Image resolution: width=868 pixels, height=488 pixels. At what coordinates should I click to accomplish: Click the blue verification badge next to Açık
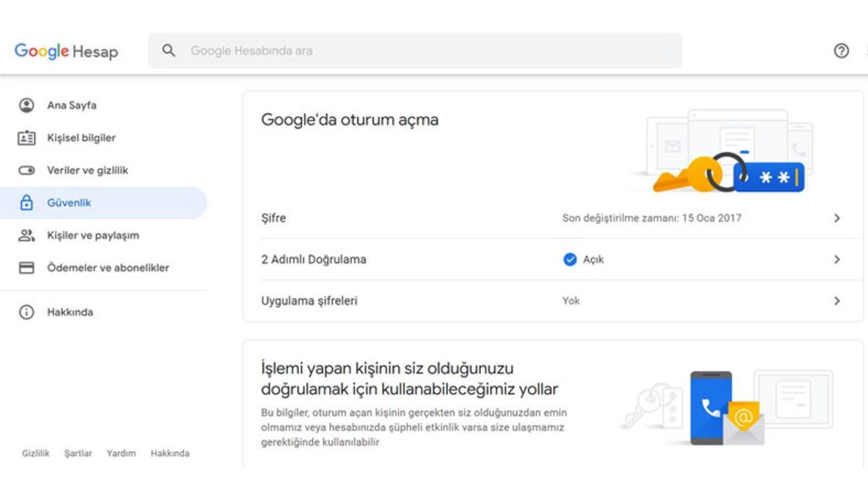click(x=570, y=260)
